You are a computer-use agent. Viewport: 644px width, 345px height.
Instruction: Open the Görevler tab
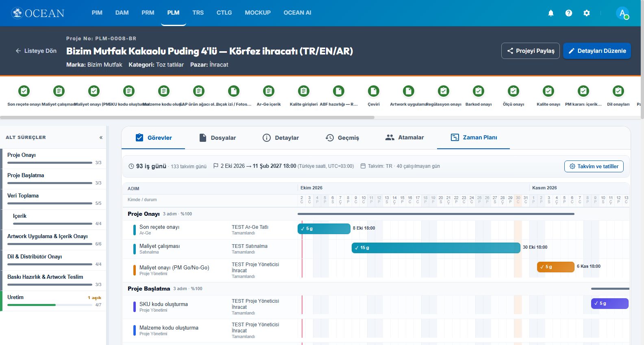154,138
